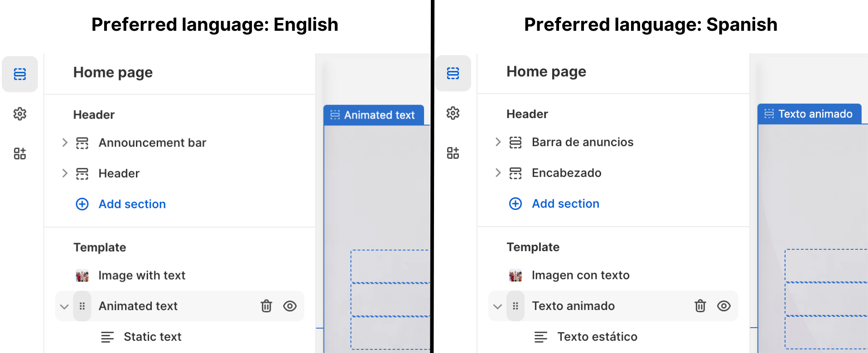The height and width of the screenshot is (353, 868).
Task: Grab the drag handle of Animated text
Action: (82, 306)
